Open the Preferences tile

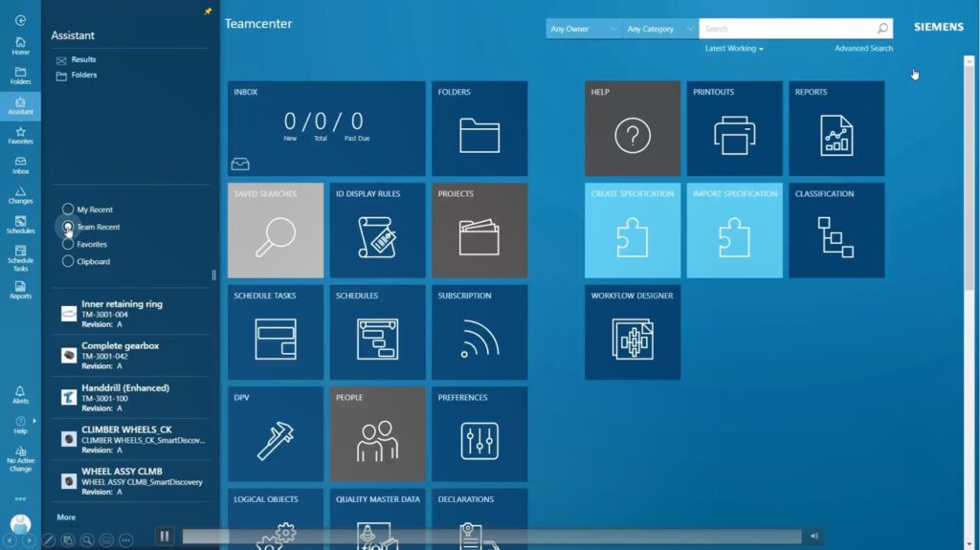[479, 433]
